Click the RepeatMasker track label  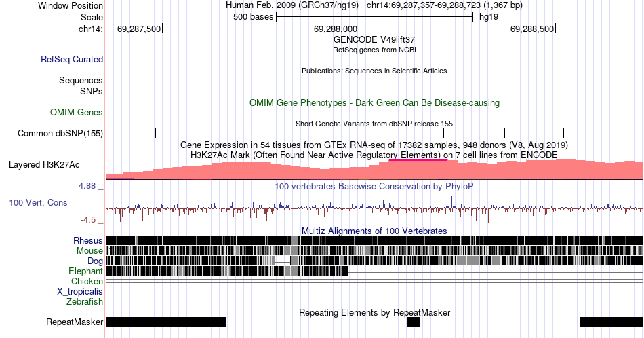tap(75, 322)
